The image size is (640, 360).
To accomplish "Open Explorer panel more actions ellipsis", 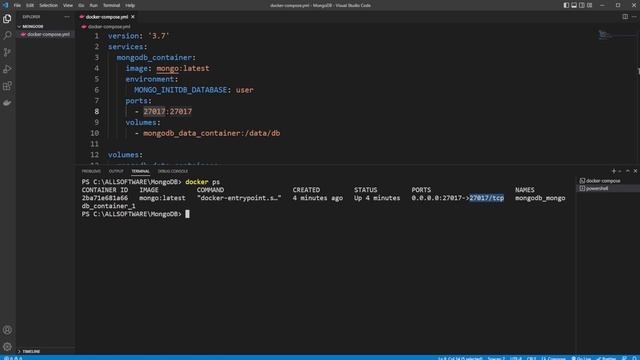I will click(67, 17).
